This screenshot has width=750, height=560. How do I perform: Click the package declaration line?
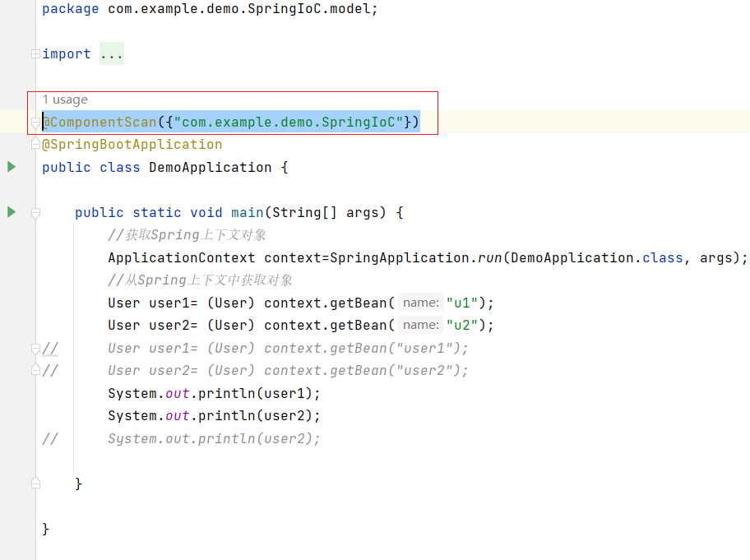tap(210, 8)
